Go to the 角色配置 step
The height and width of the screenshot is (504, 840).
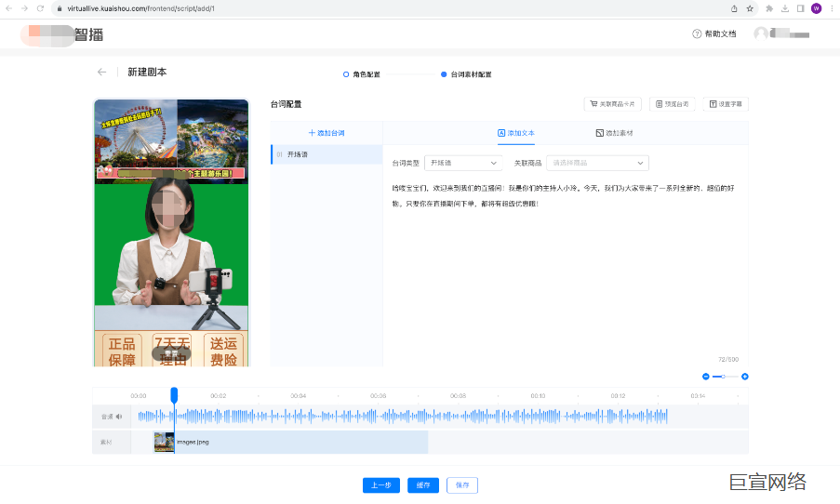click(362, 74)
